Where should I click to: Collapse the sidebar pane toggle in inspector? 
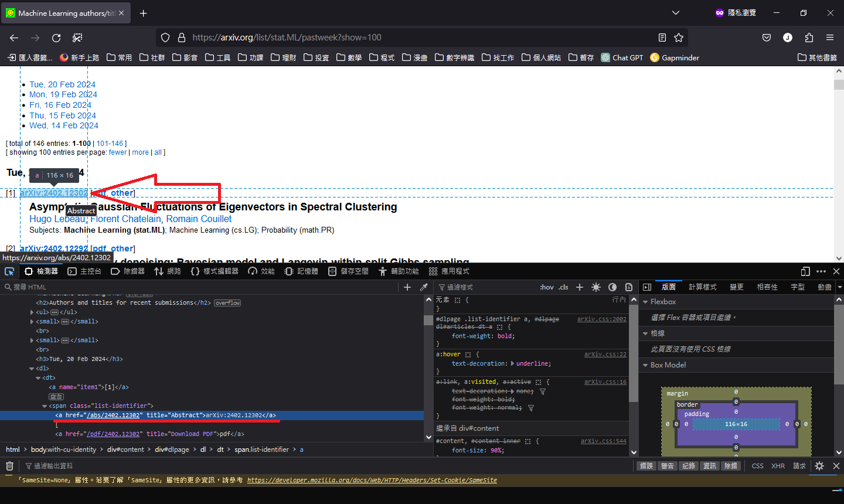click(x=647, y=287)
